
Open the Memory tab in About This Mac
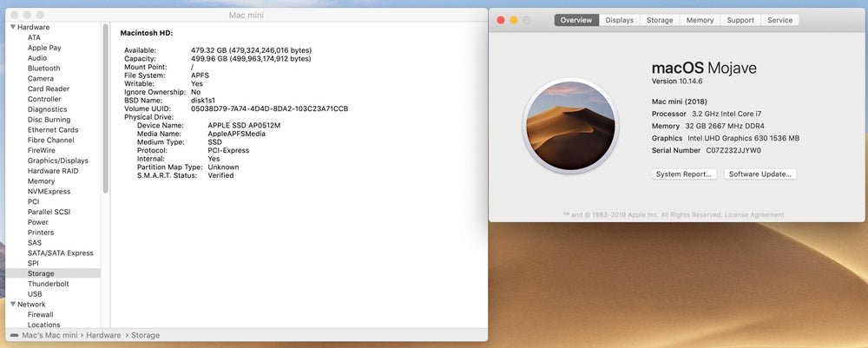pyautogui.click(x=700, y=20)
